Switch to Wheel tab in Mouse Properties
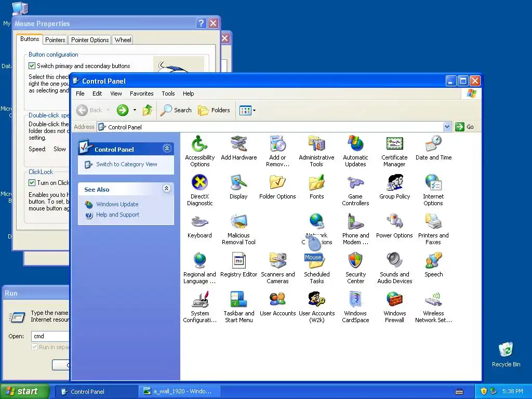This screenshot has height=399, width=532. [x=123, y=40]
